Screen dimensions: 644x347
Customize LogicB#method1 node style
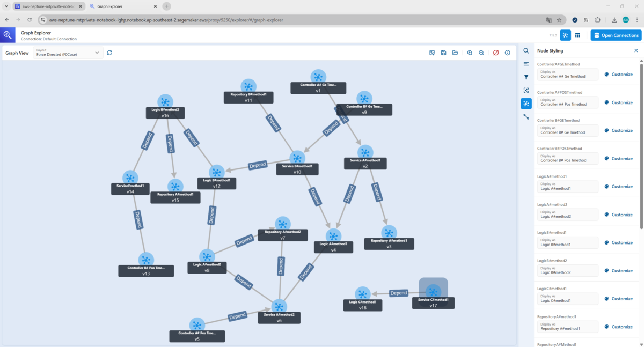tap(618, 242)
